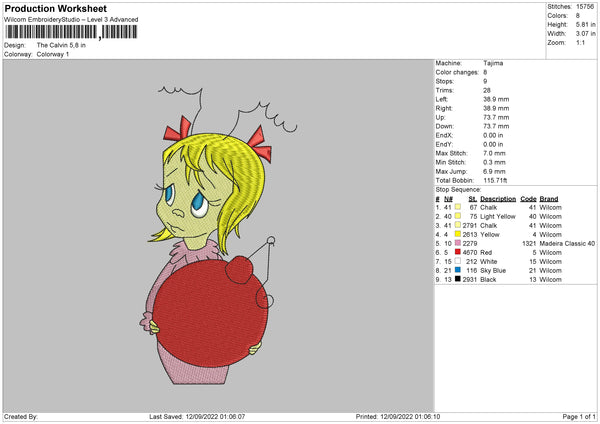
Task: Click the Stitches value '15756'
Action: click(585, 7)
